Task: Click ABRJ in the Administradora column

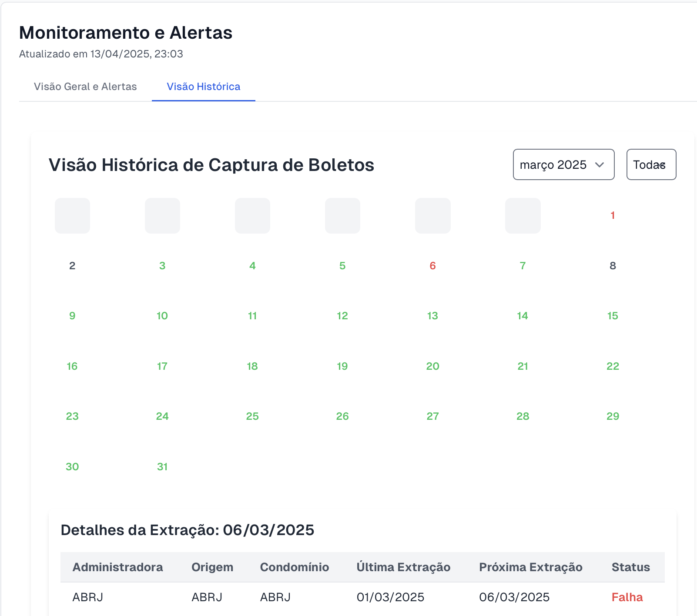Action: pos(88,597)
